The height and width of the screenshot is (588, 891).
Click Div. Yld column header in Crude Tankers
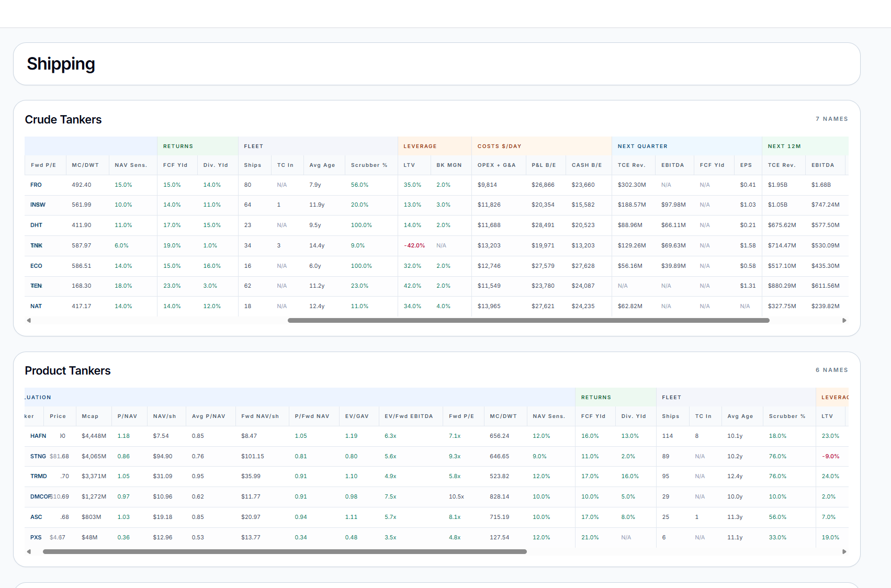[x=216, y=165]
